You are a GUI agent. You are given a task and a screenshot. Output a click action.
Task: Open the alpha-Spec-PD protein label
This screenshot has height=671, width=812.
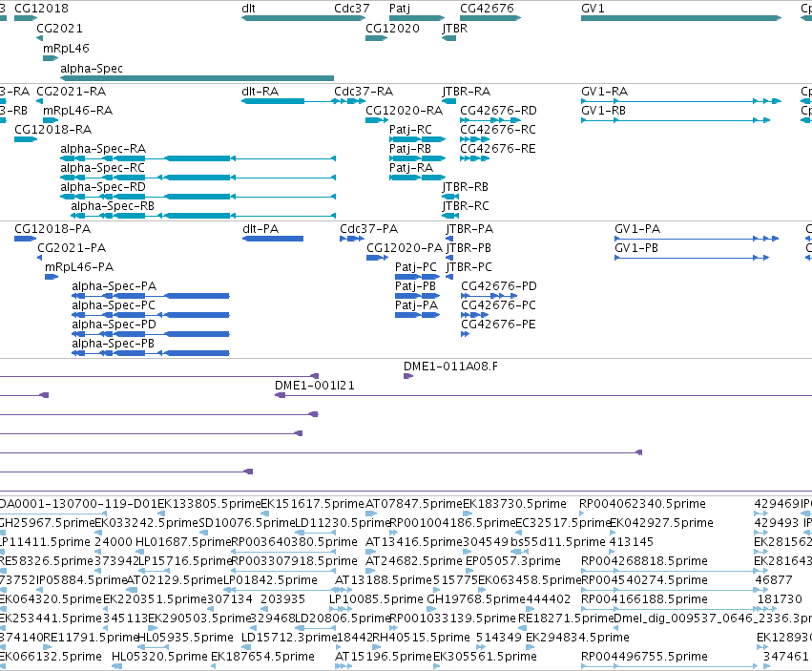(x=114, y=325)
